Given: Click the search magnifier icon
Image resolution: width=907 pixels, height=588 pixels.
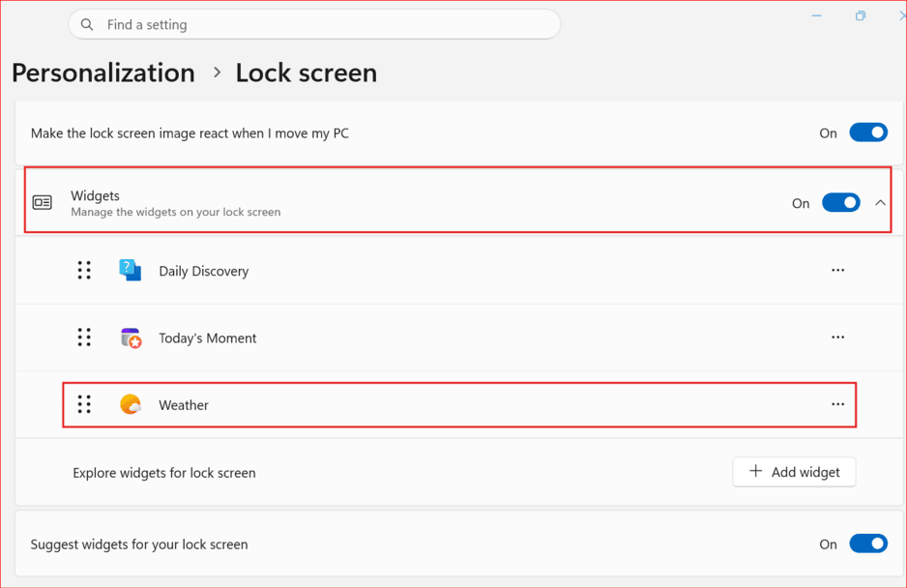Looking at the screenshot, I should (x=87, y=24).
